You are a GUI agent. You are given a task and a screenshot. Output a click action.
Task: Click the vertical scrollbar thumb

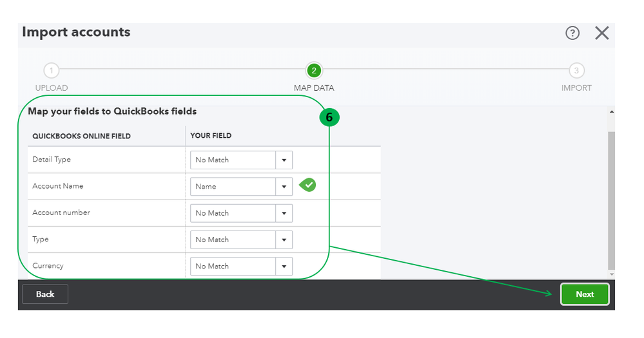611,200
